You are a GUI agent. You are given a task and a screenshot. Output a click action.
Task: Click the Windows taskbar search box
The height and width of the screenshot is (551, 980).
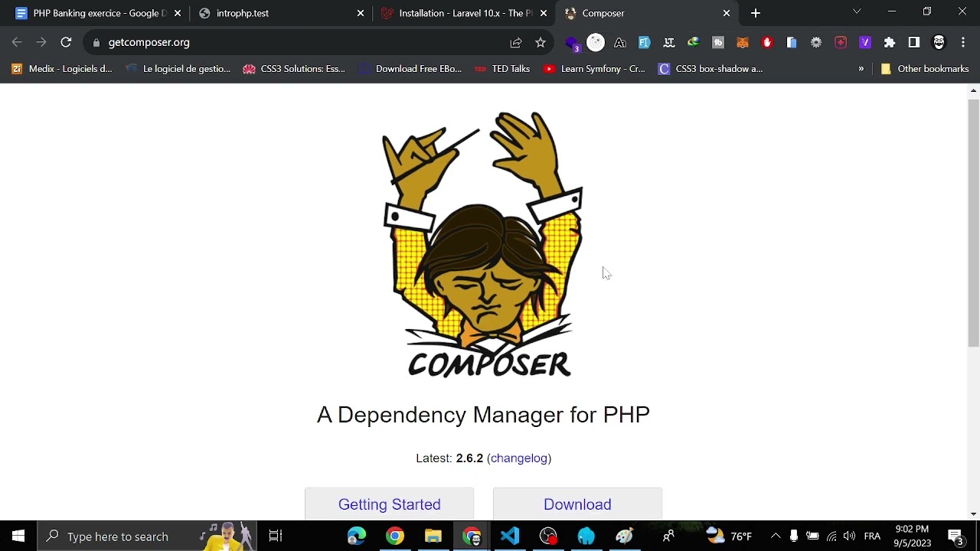(x=147, y=536)
